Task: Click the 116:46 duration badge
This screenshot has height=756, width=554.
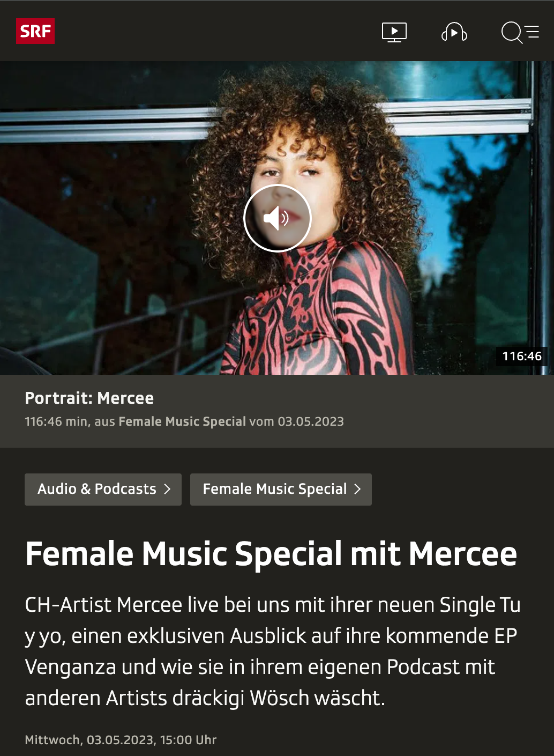Action: pos(522,356)
